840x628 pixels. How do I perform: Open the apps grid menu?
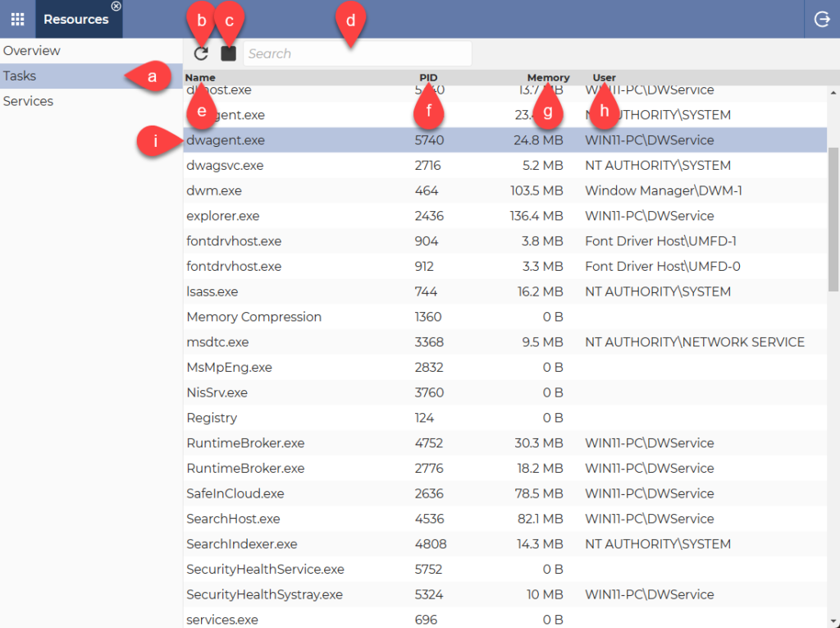[x=16, y=18]
